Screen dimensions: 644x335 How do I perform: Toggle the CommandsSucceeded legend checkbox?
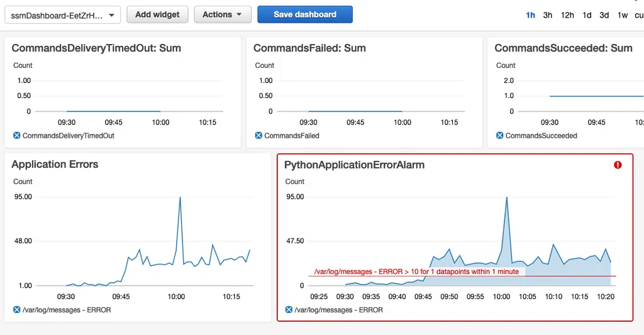[499, 136]
